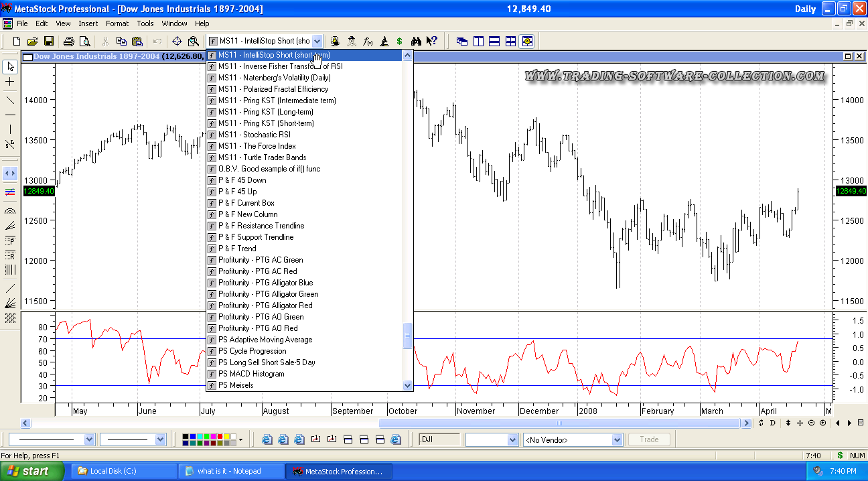The width and height of the screenshot is (868, 481).
Task: Select the Fibonacci arcs drawing tool
Action: pyautogui.click(x=10, y=210)
